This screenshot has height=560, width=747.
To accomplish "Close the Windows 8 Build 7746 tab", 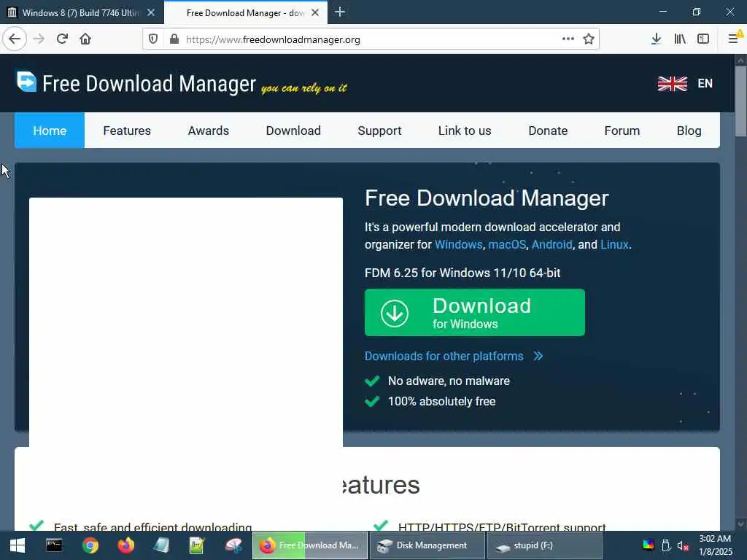I will click(x=150, y=13).
